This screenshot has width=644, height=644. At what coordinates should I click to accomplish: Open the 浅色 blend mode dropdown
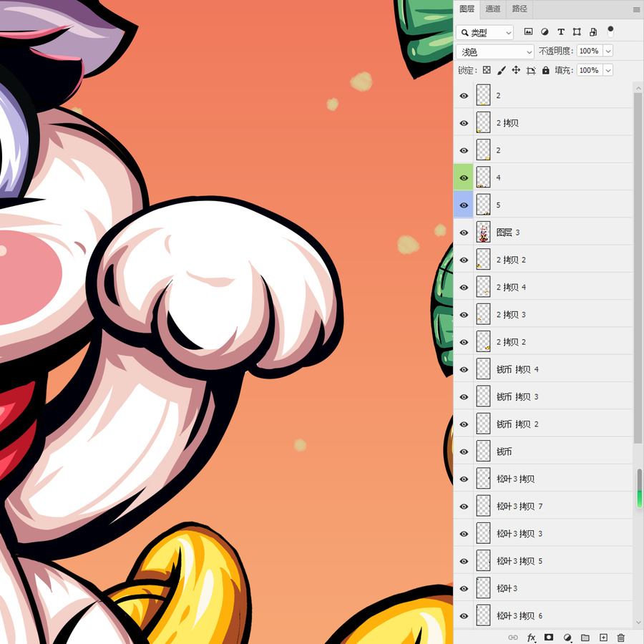click(x=495, y=52)
